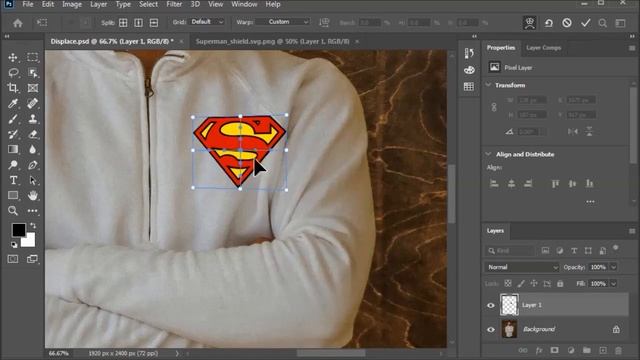The image size is (640, 360).
Task: Collapse the Transform section
Action: point(488,85)
